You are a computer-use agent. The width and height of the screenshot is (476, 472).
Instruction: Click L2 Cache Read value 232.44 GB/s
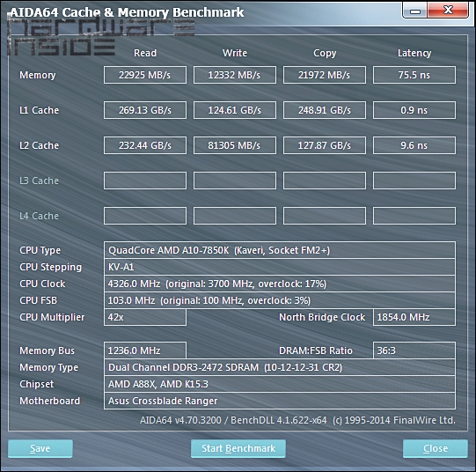click(x=145, y=145)
